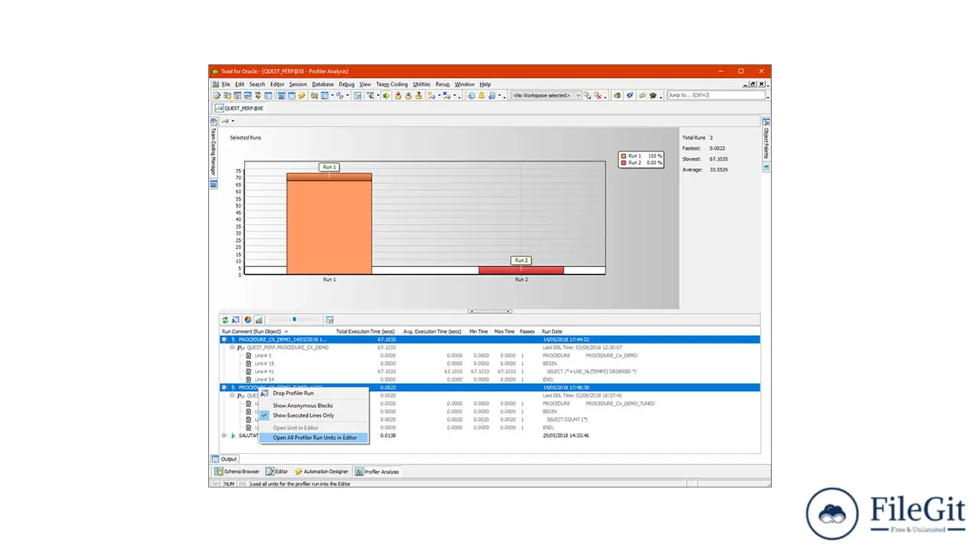Viewport: 980px width, 551px height.
Task: Collapse the PROCEDURE_CX_DEMO_14/05/2018 run node
Action: click(224, 339)
